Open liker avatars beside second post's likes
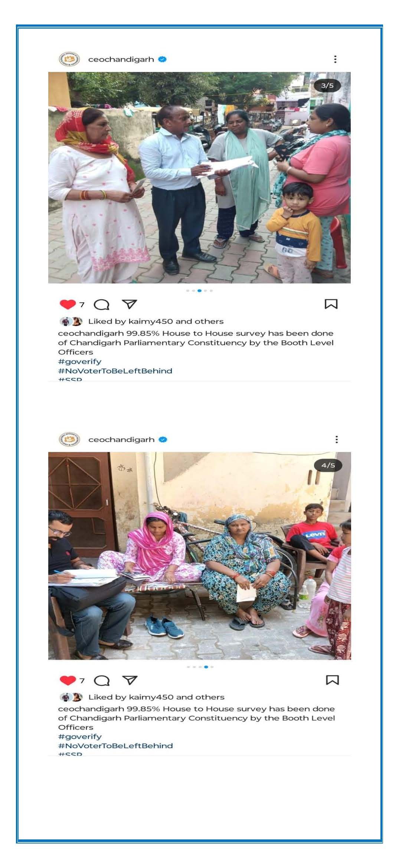 coord(71,697)
